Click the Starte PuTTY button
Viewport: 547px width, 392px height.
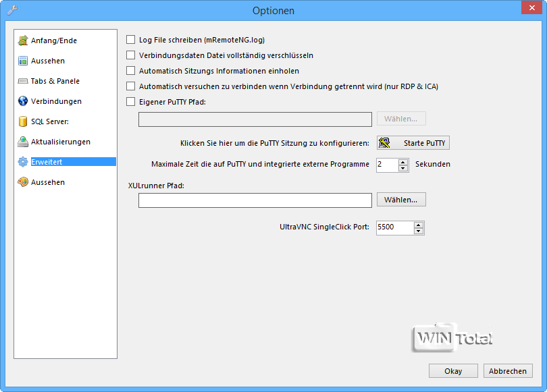point(413,143)
